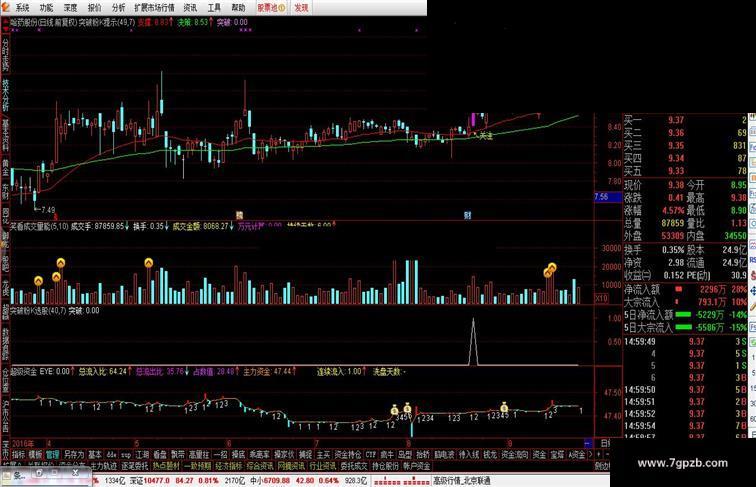The image size is (756, 487).
Task: Open the 扩展市场行情 menu
Action: click(x=154, y=8)
